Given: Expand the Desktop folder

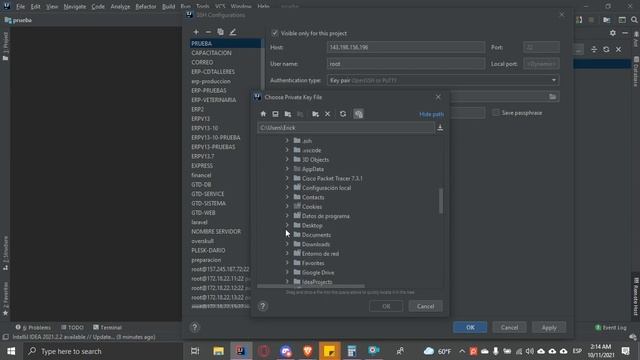Looking at the screenshot, I should point(287,225).
